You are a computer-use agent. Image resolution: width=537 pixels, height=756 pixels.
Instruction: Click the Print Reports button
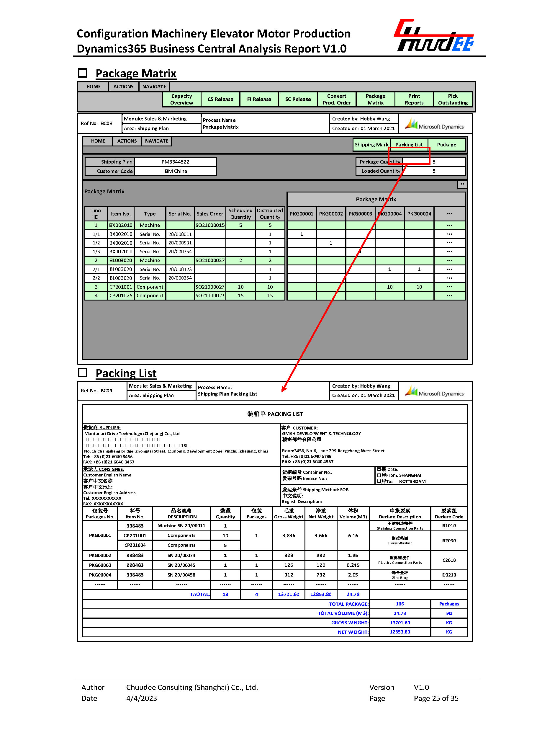pyautogui.click(x=414, y=99)
